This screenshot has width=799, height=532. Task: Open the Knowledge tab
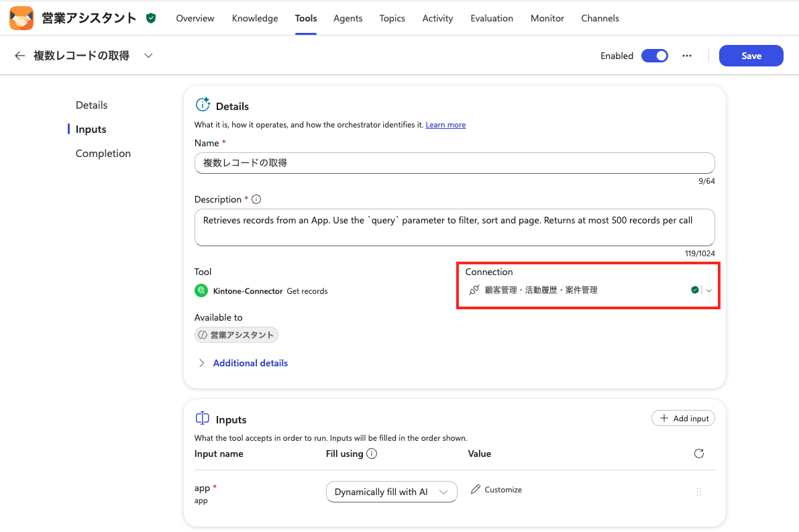point(255,18)
